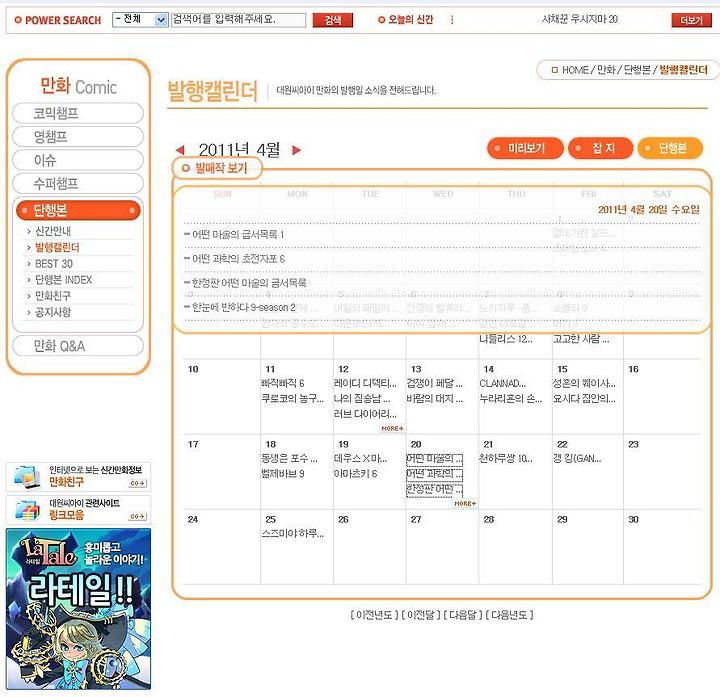Open 빠직빠직 6 on April 11
The height and width of the screenshot is (697, 720).
tap(283, 383)
